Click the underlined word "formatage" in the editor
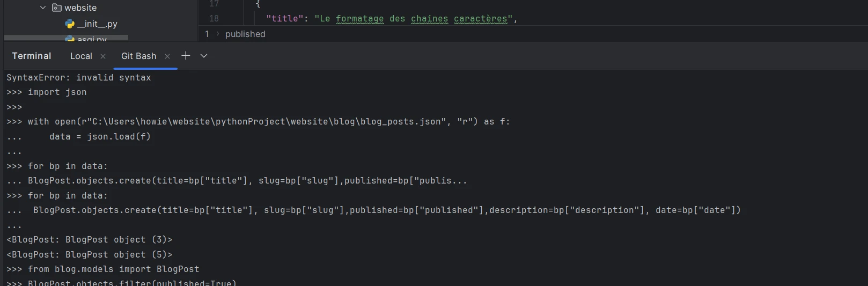 point(359,18)
